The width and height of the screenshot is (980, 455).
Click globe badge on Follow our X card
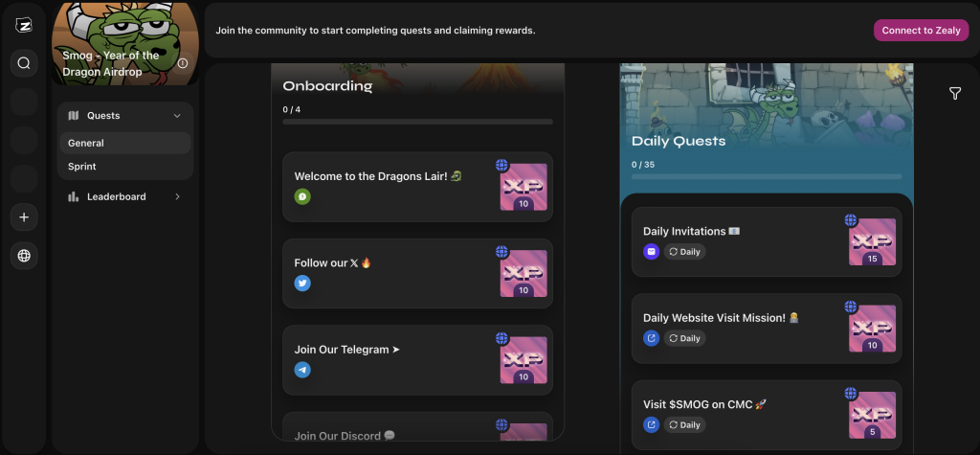click(501, 252)
